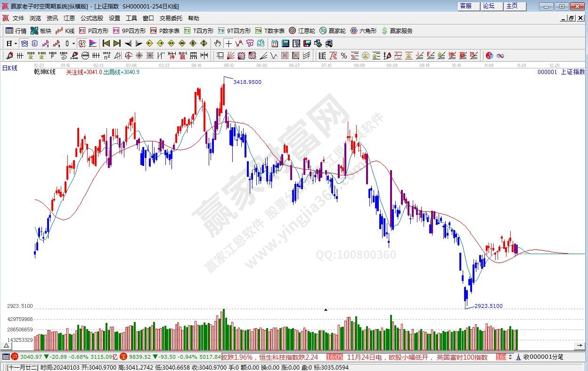Toggle the 9P四方形 view
The width and height of the screenshot is (588, 371).
click(129, 31)
